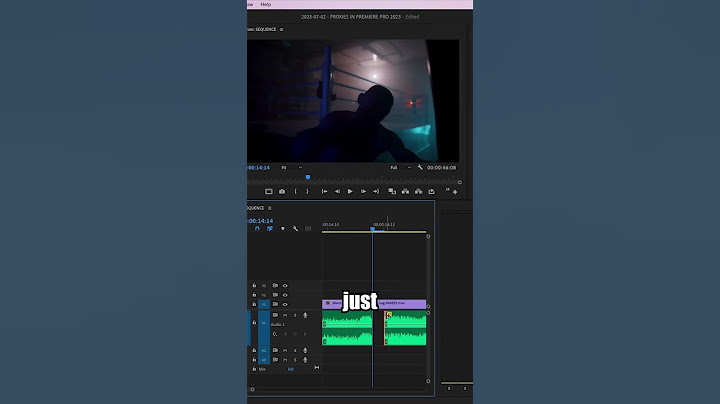Click the Mark Out button
The image size is (720, 404).
[x=308, y=191]
